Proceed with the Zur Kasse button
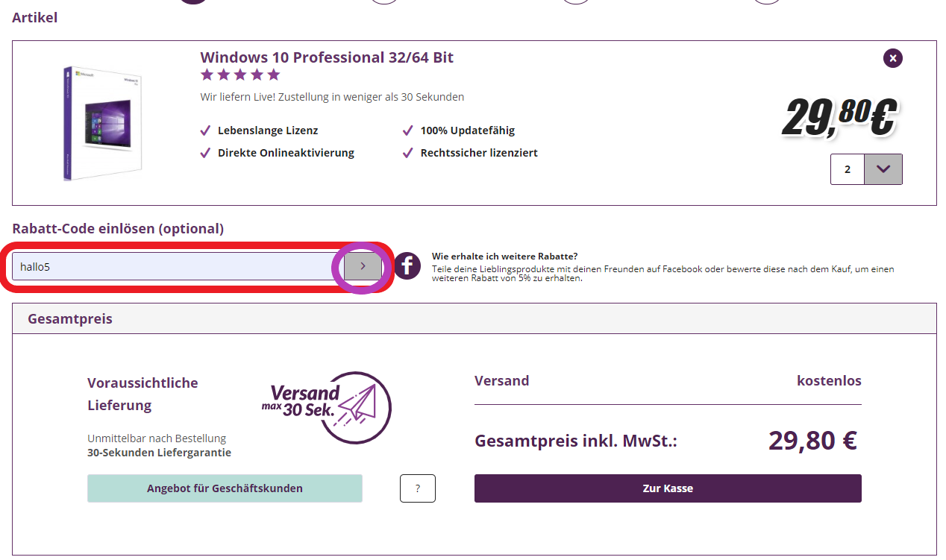The width and height of the screenshot is (946, 560). click(x=668, y=488)
